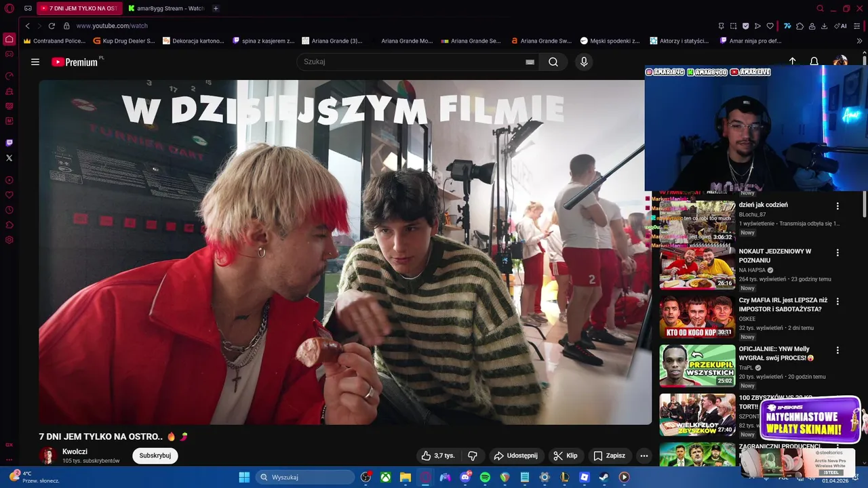Image resolution: width=868 pixels, height=488 pixels.
Task: Open a new browser tab with plus button
Action: point(216,8)
